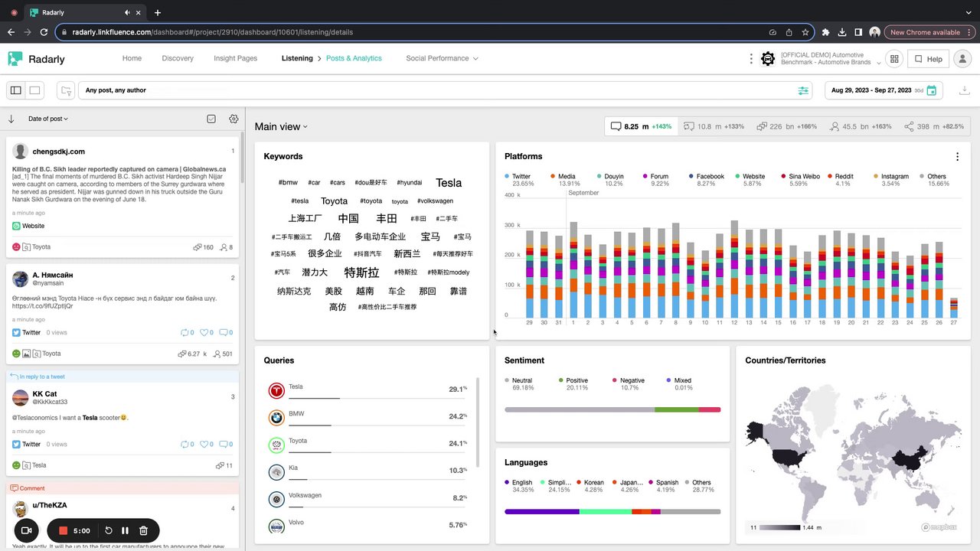Expand the Social Performance menu
This screenshot has width=980, height=551.
pos(442,58)
